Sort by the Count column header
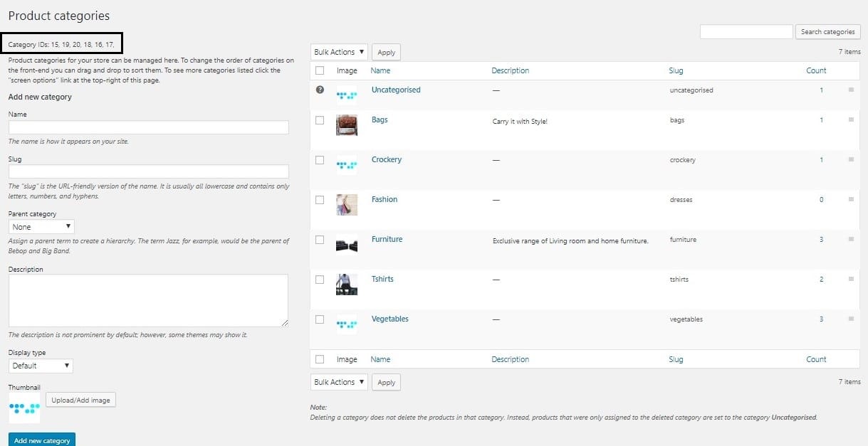The height and width of the screenshot is (446, 868). (x=816, y=70)
